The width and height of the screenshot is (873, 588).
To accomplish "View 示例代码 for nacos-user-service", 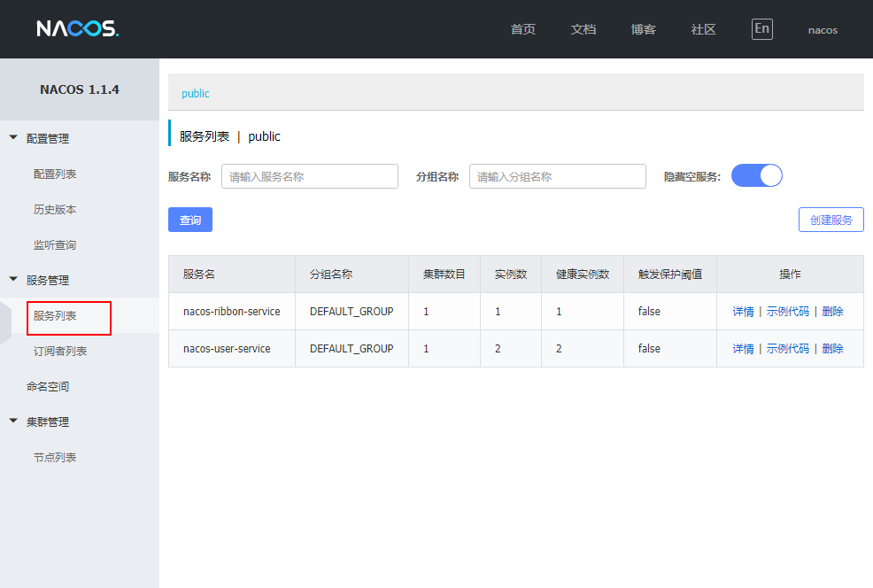I will pos(788,348).
